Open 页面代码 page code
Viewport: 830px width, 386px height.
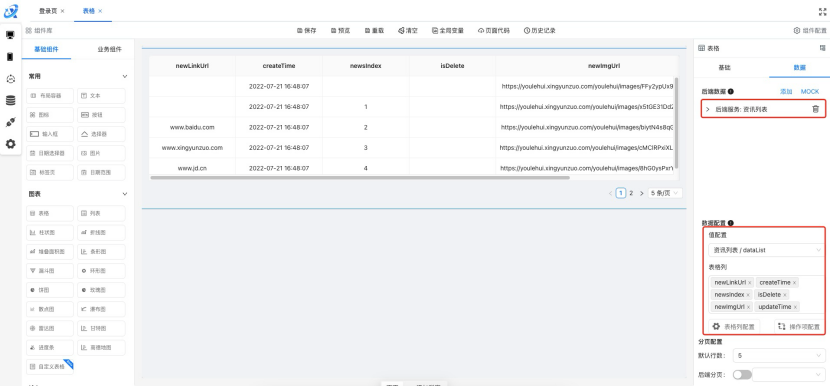coord(494,31)
